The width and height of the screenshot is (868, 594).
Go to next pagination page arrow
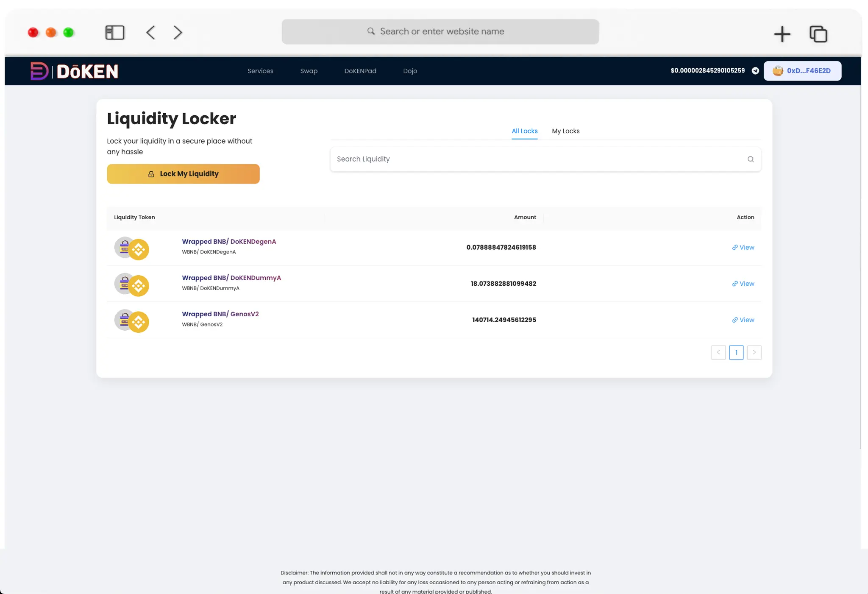tap(754, 352)
